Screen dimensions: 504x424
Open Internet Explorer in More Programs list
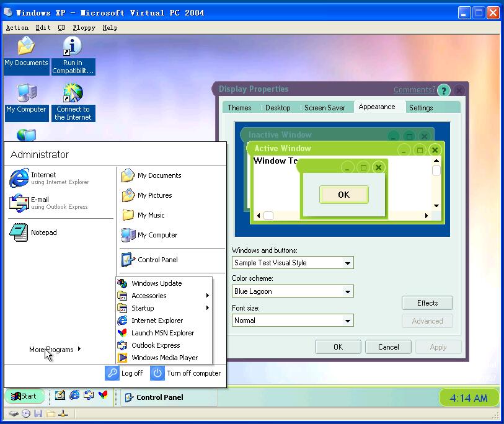click(x=164, y=320)
